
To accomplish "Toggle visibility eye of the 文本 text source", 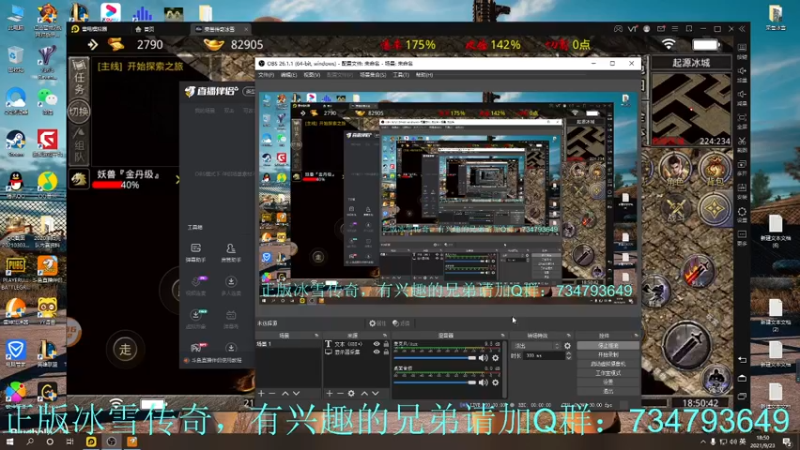I will pyautogui.click(x=377, y=344).
